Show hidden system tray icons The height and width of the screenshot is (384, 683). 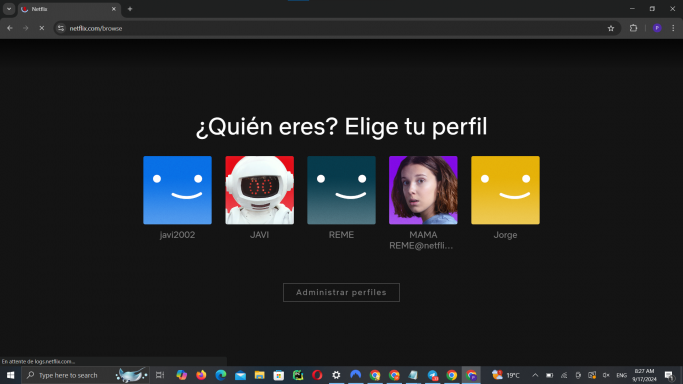click(535, 375)
